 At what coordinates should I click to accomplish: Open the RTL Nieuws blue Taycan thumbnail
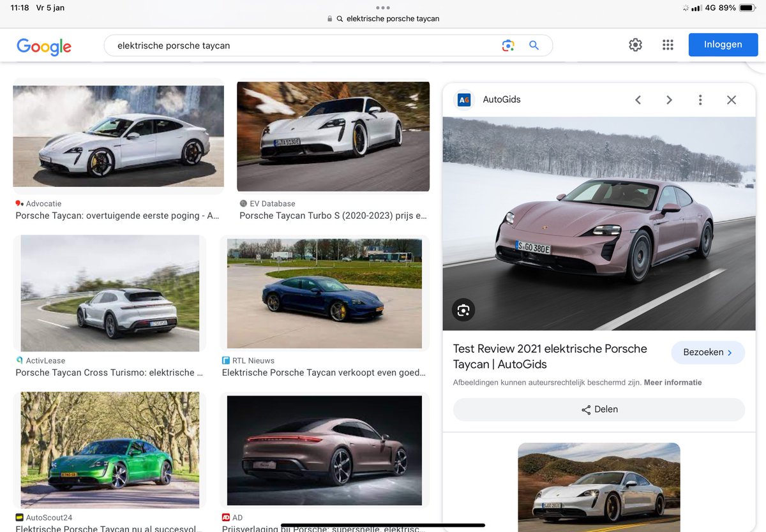point(324,293)
